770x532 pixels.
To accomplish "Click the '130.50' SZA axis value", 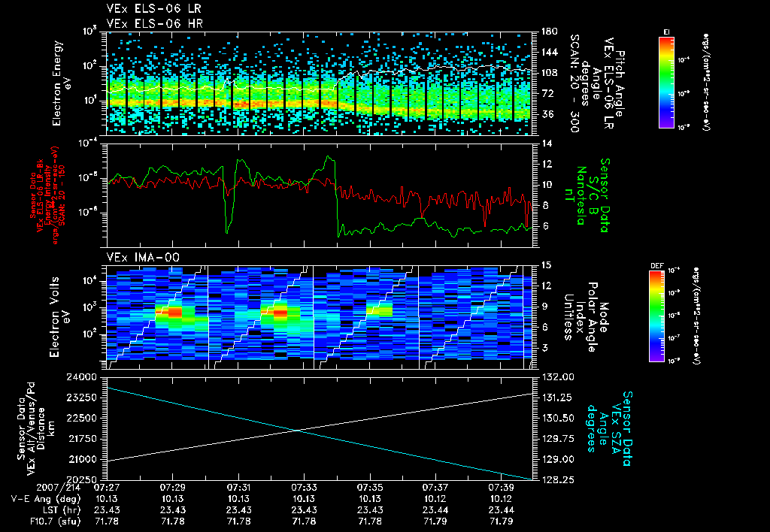I will click(x=557, y=419).
